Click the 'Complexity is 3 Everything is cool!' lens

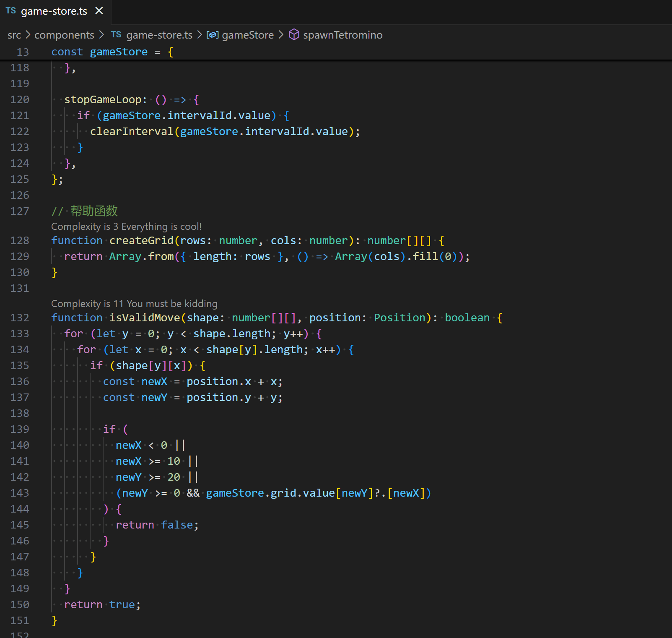pos(126,227)
